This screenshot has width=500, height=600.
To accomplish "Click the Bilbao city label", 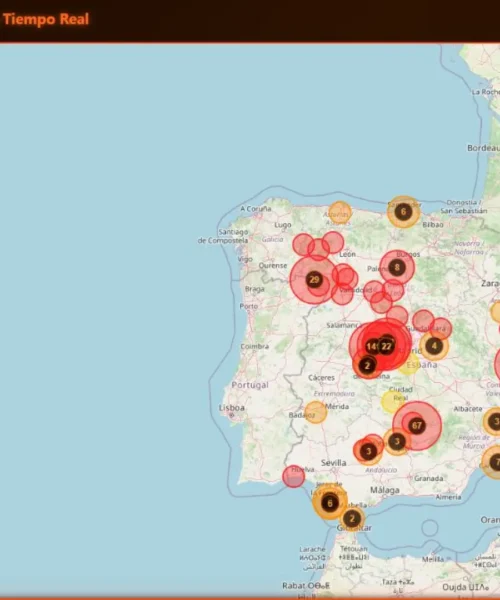I will [433, 225].
